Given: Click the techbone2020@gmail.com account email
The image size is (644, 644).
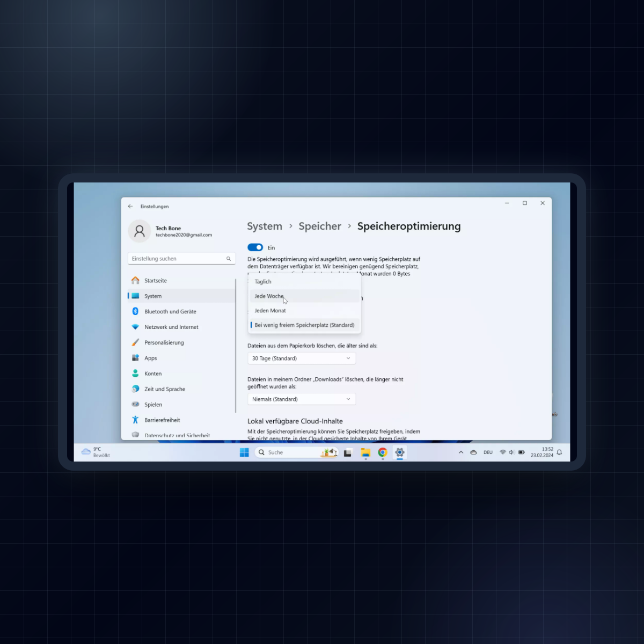Looking at the screenshot, I should [x=184, y=235].
